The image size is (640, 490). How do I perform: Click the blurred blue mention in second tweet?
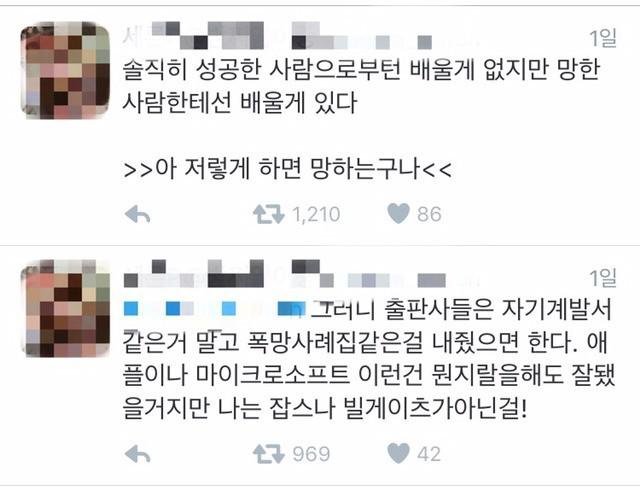pyautogui.click(x=214, y=309)
